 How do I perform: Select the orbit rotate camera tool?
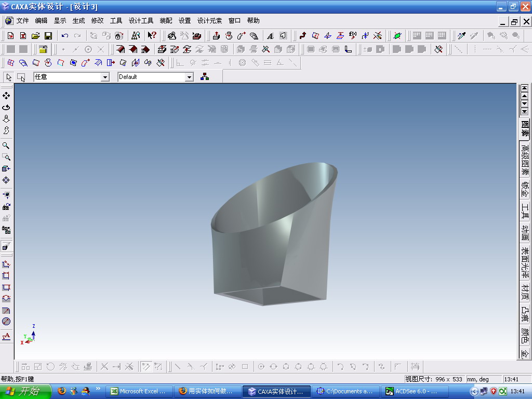tap(6, 107)
